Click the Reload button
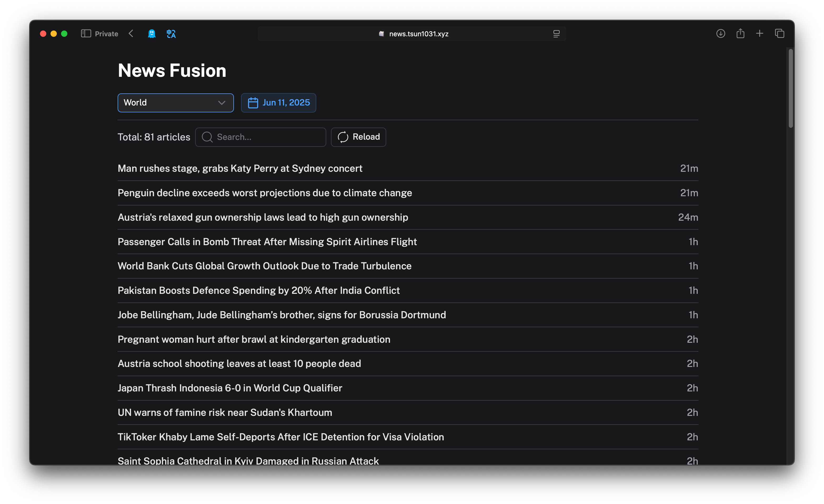This screenshot has height=504, width=824. pos(358,137)
